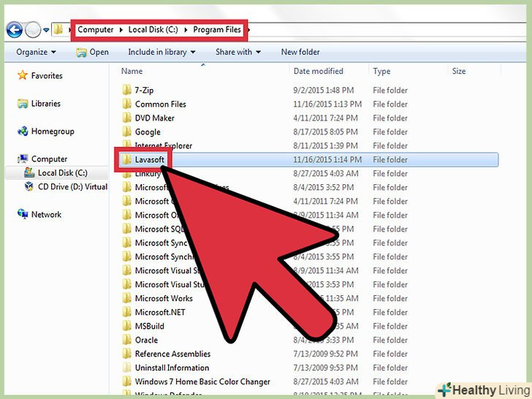This screenshot has height=399, width=532.
Task: Select Libraries in the navigation pane
Action: pos(46,104)
